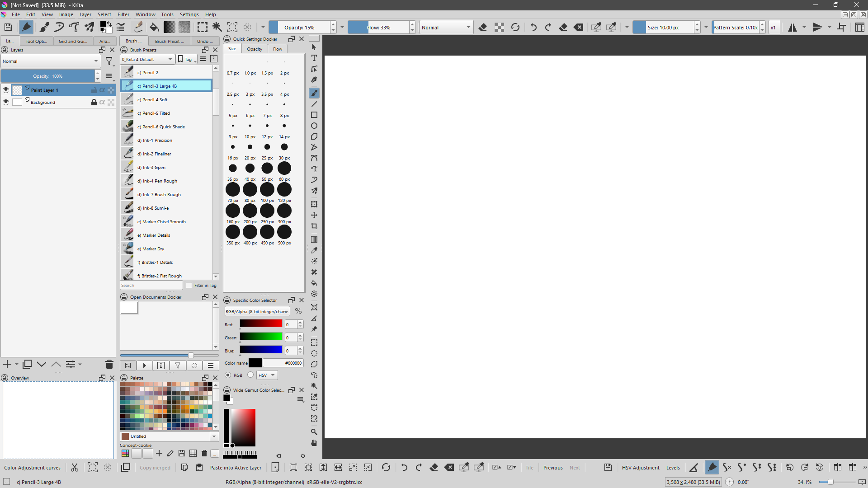The image size is (868, 488).
Task: Switch to the Flow tab
Action: [x=278, y=49]
